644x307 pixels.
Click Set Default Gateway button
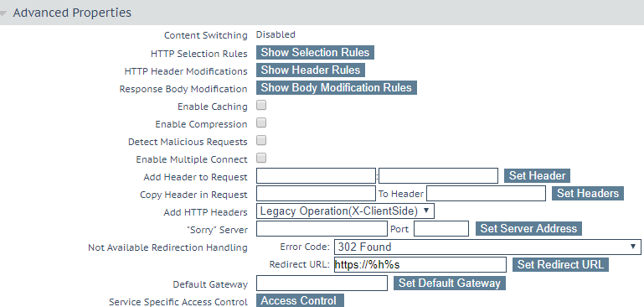coord(450,284)
